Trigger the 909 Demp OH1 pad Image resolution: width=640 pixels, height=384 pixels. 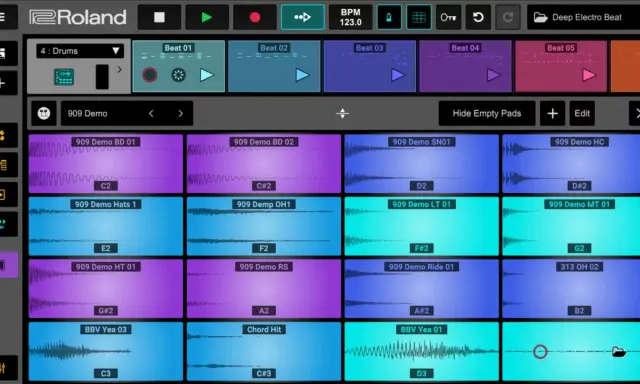[264, 226]
